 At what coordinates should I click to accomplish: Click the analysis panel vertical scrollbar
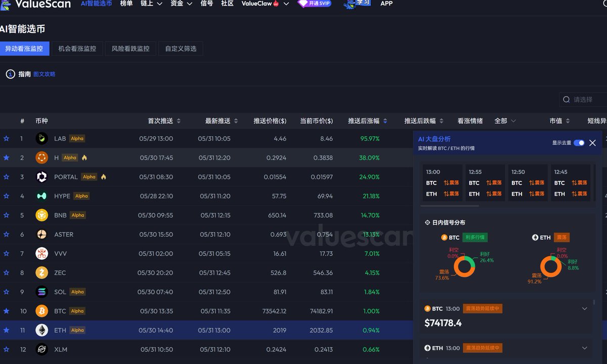pyautogui.click(x=594, y=302)
